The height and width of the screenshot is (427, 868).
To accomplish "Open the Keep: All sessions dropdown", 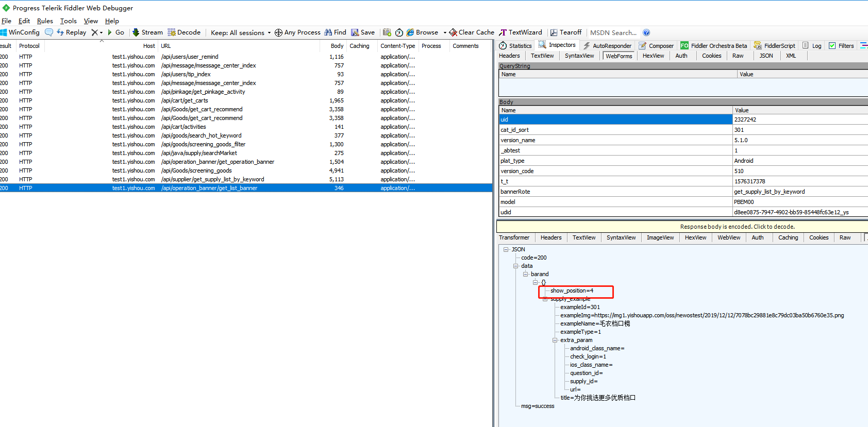I will 241,32.
